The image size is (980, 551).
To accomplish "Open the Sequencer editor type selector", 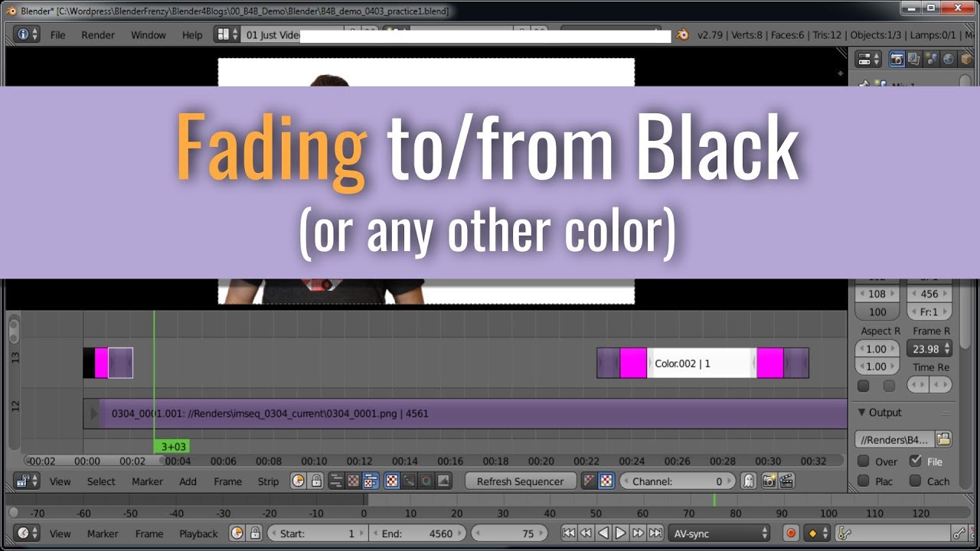I will [27, 481].
